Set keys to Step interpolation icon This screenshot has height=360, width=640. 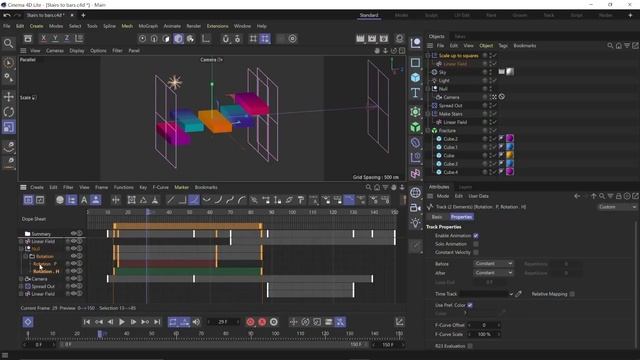[182, 200]
